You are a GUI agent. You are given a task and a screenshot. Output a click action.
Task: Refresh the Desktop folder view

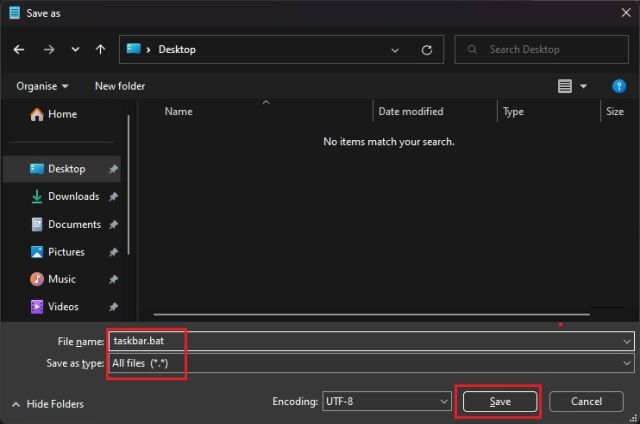(x=427, y=49)
